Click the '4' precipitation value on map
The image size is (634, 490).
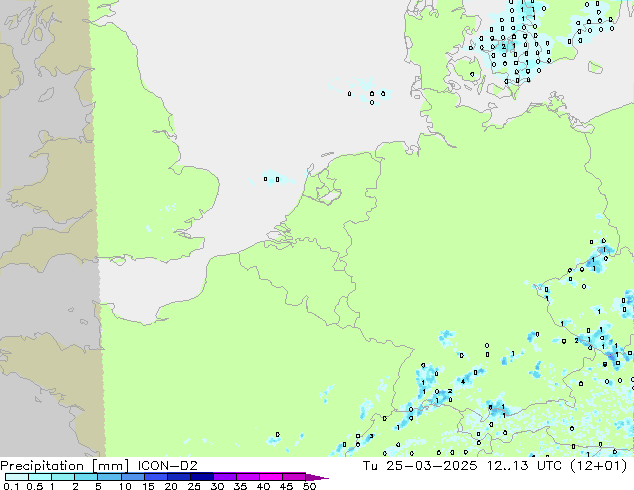coord(463,381)
